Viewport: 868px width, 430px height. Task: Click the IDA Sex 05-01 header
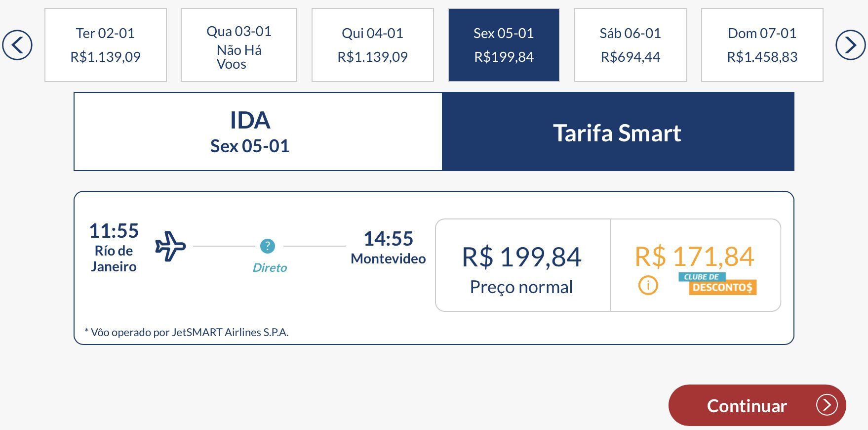click(x=258, y=131)
